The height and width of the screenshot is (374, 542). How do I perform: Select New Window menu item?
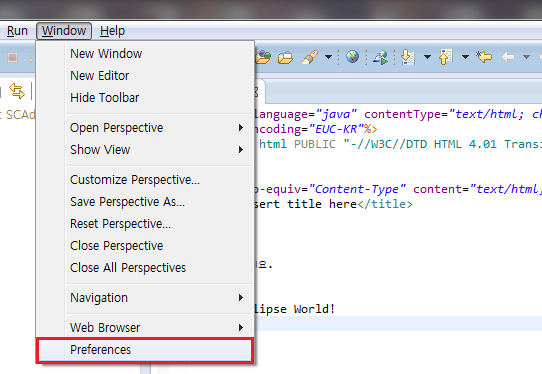(145, 54)
